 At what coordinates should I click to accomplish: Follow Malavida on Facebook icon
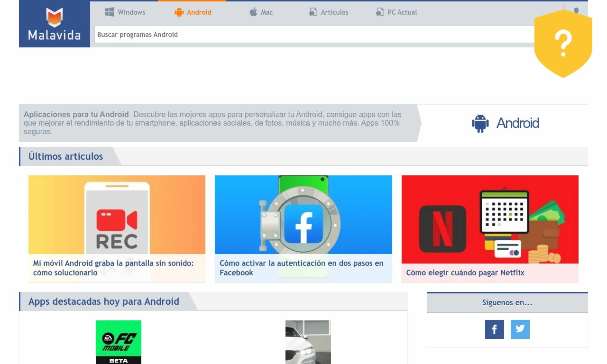[495, 329]
